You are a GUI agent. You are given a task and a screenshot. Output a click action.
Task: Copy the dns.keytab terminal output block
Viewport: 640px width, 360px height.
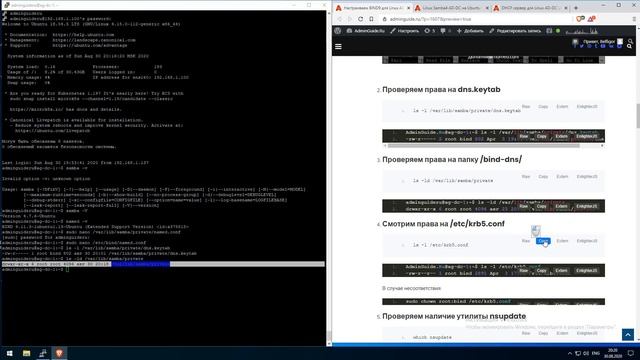[x=542, y=136]
